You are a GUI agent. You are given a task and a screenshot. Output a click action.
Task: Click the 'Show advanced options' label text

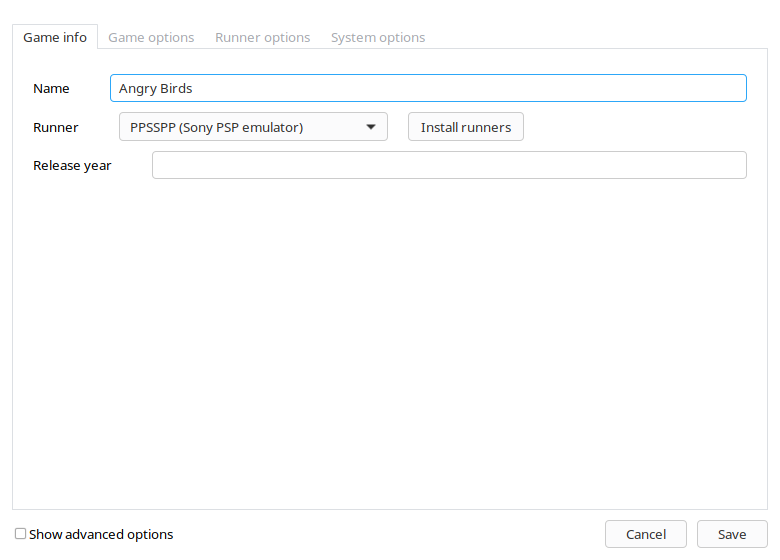pos(101,534)
